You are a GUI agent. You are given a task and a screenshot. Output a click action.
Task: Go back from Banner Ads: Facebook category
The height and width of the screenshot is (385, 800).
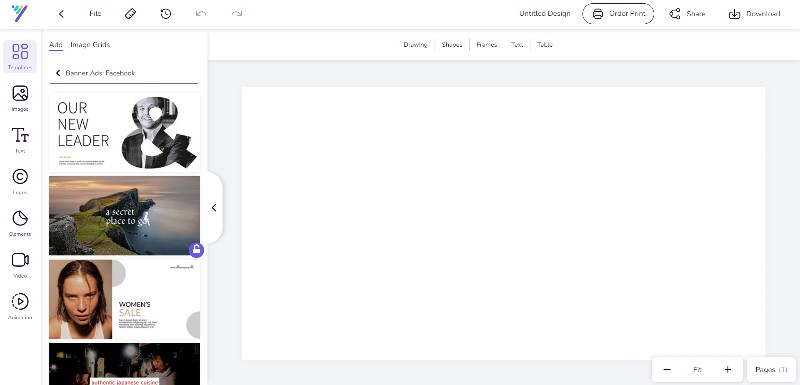pos(58,73)
